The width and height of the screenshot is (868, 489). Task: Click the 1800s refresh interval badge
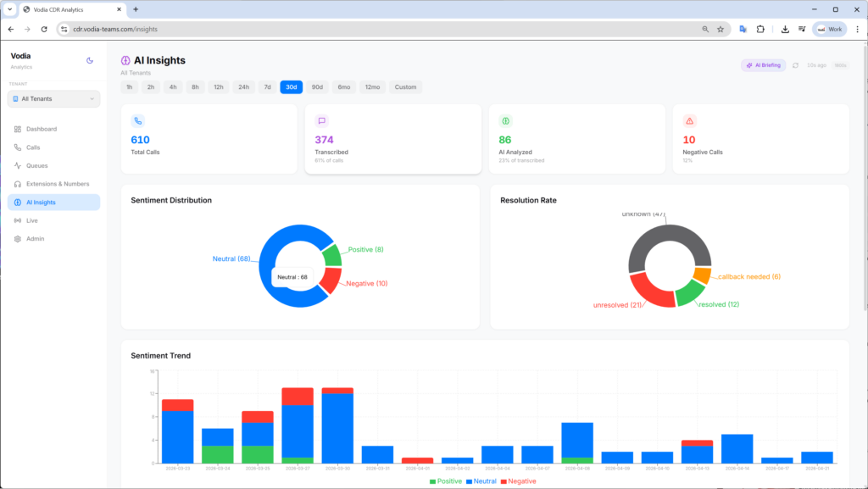pos(840,65)
